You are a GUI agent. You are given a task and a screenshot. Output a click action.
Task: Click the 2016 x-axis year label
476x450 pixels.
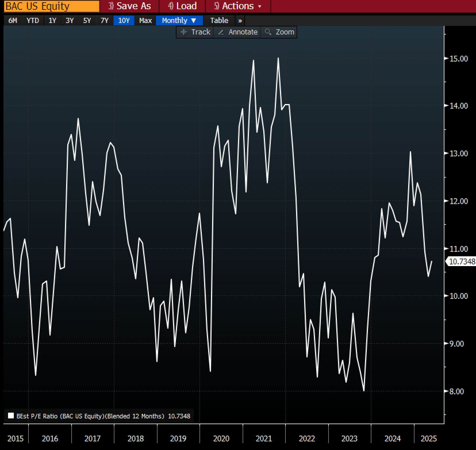click(x=50, y=439)
